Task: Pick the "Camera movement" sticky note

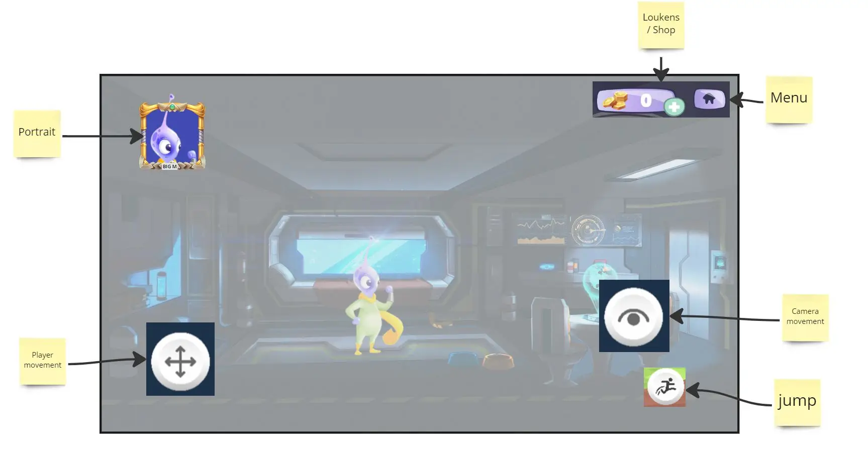Action: tap(805, 317)
